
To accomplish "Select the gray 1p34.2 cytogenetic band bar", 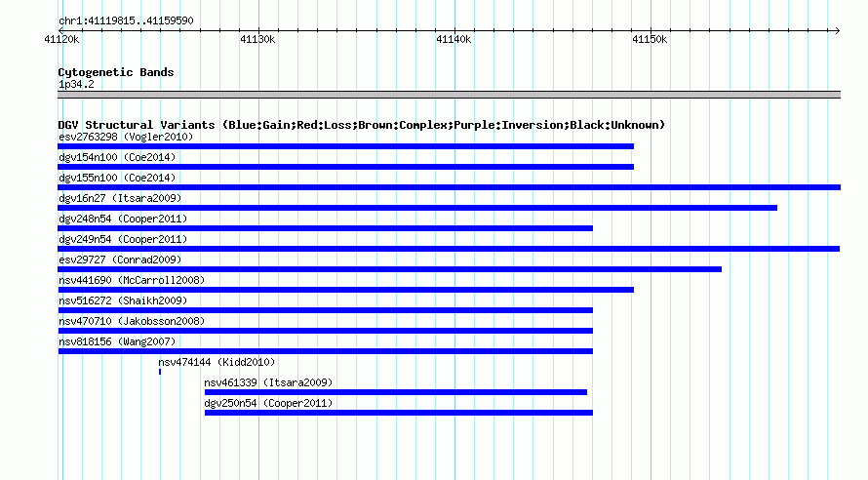I will [450, 95].
